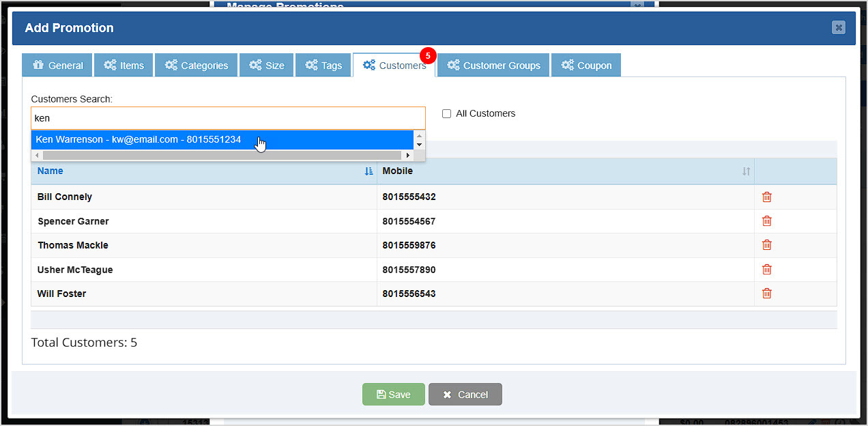Save the promotion

coord(393,394)
